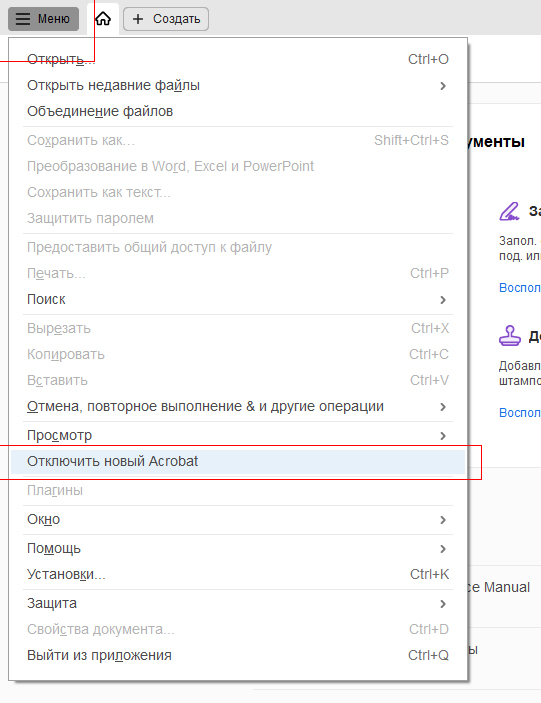Expand the Помощь submenu chevron
This screenshot has width=541, height=703.
click(x=443, y=548)
